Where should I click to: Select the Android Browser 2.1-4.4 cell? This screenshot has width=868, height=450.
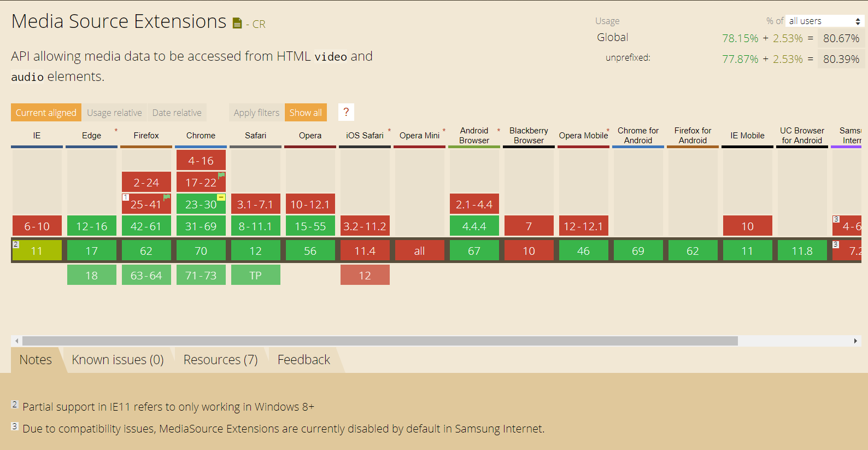(x=474, y=204)
